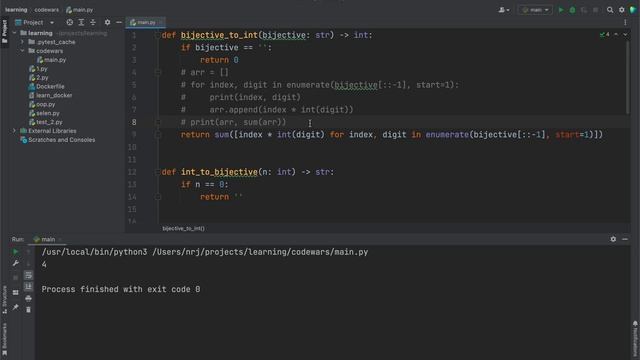Toggle Structure tool window side tab

[x=4, y=300]
